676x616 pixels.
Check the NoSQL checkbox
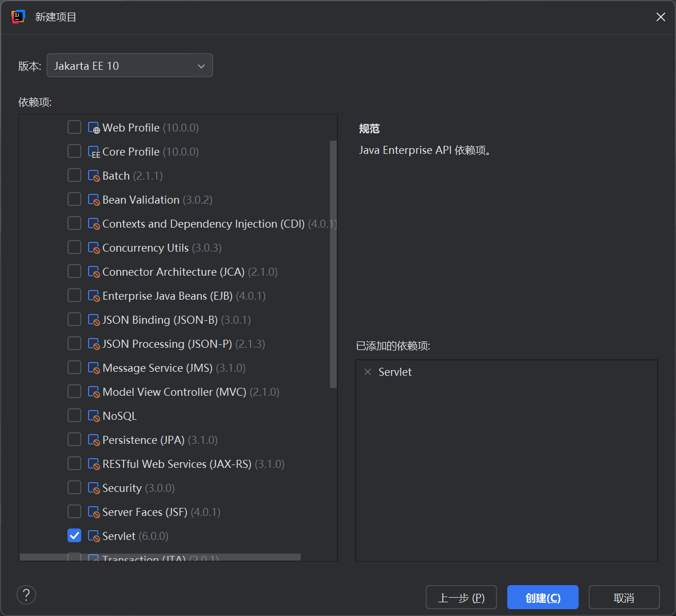click(x=74, y=416)
